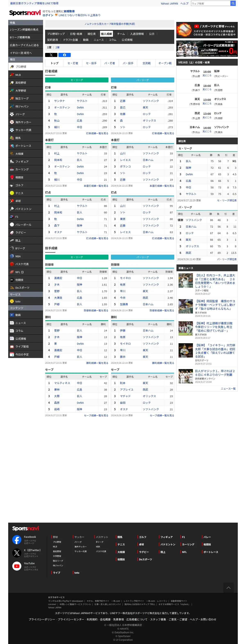The image size is (246, 644).
Task: Open the toto sidebar icon
Action: point(12,302)
